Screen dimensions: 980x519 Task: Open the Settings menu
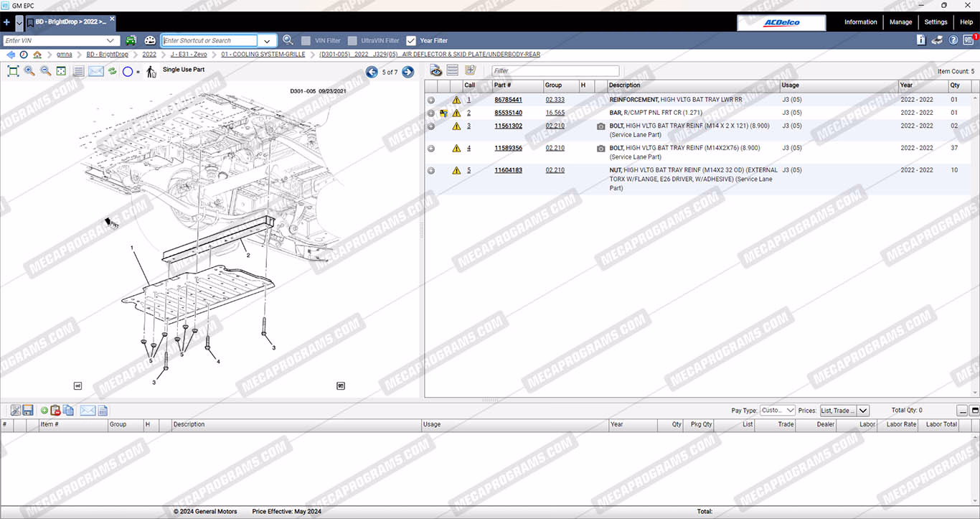936,22
